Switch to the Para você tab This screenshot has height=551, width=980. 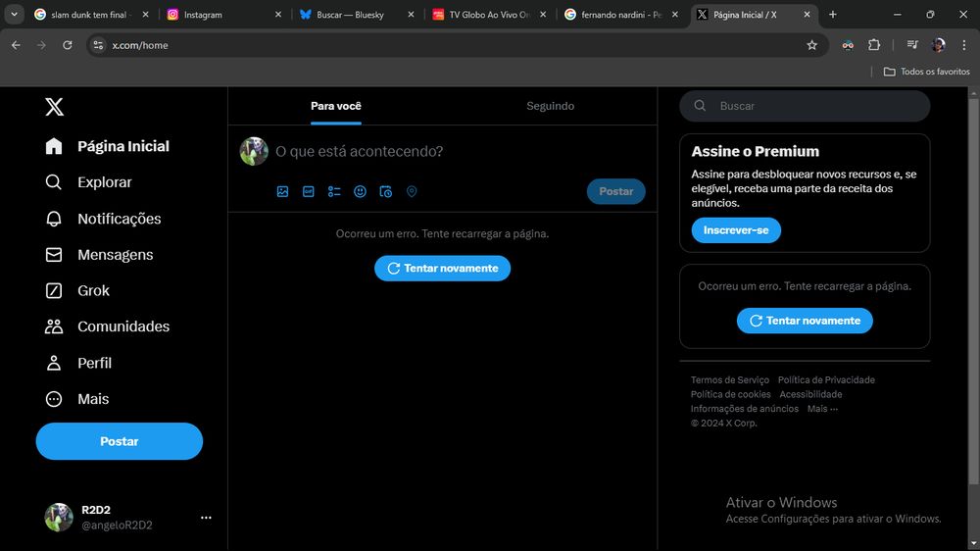335,106
